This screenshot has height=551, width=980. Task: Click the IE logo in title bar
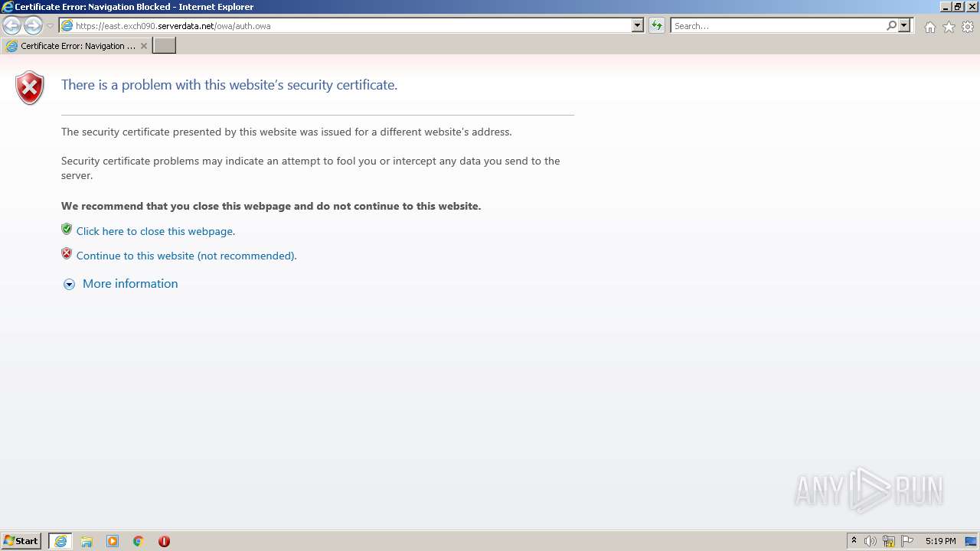point(8,7)
